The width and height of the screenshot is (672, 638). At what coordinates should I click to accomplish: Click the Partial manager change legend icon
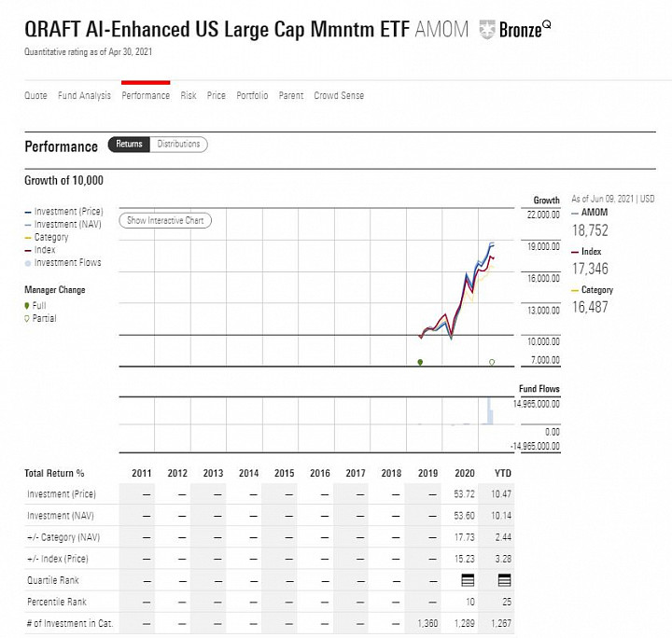pyautogui.click(x=27, y=319)
